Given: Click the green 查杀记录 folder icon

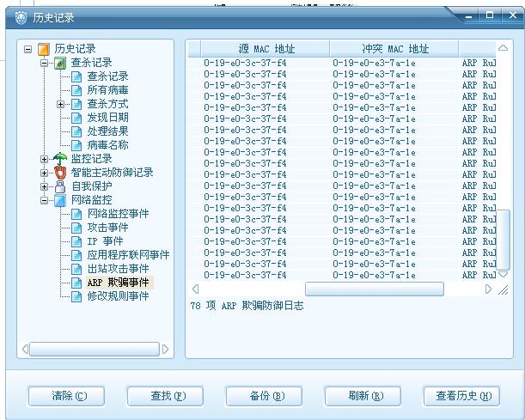Looking at the screenshot, I should (x=60, y=63).
